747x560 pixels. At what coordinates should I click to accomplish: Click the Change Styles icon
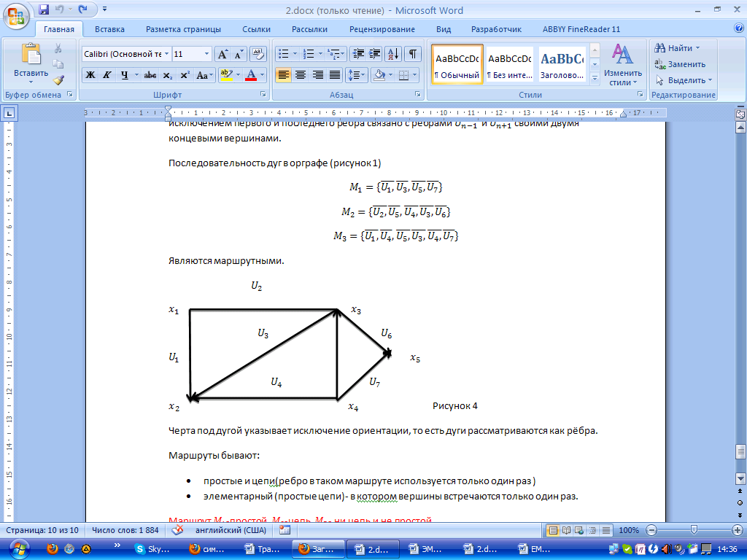pos(622,54)
